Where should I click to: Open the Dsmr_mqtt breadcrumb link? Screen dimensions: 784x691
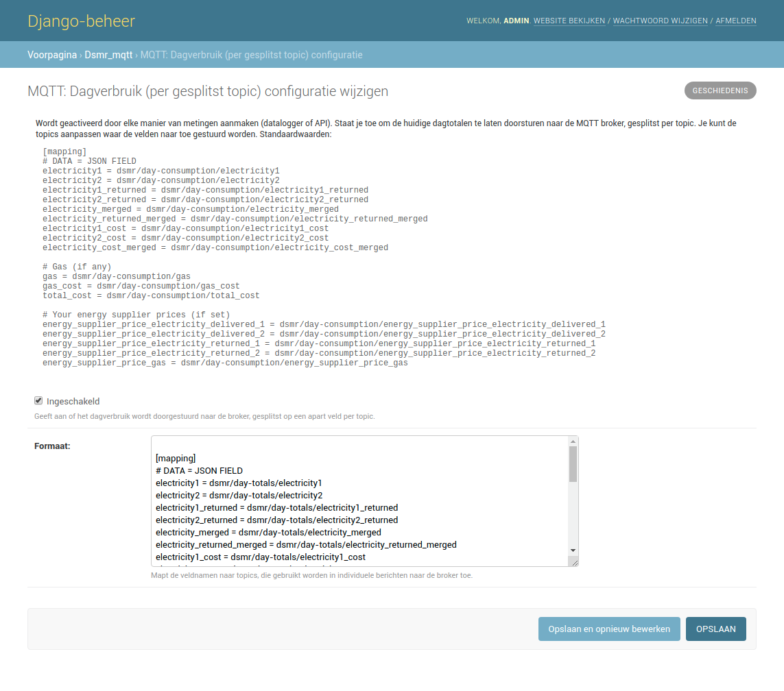108,55
